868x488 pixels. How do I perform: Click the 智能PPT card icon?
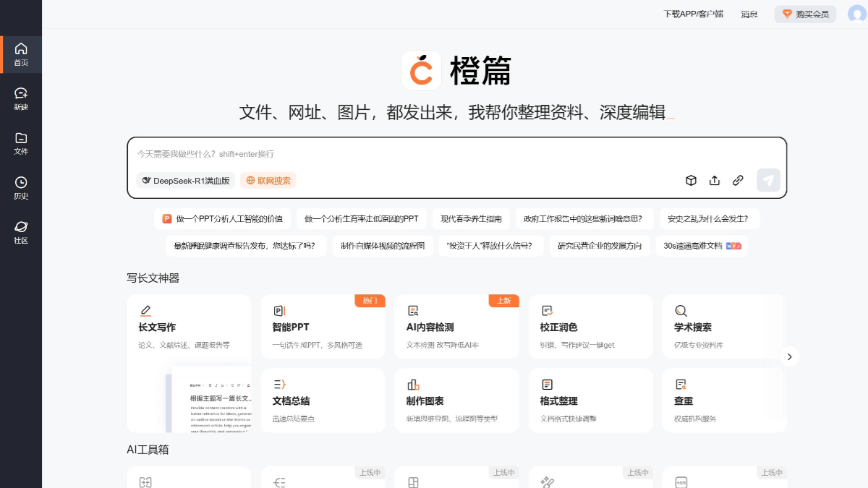click(279, 311)
